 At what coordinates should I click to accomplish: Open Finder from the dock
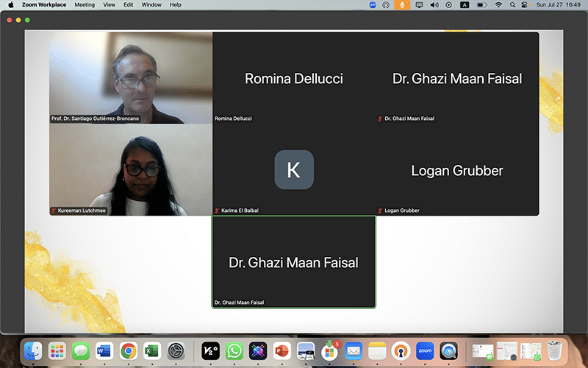(32, 350)
